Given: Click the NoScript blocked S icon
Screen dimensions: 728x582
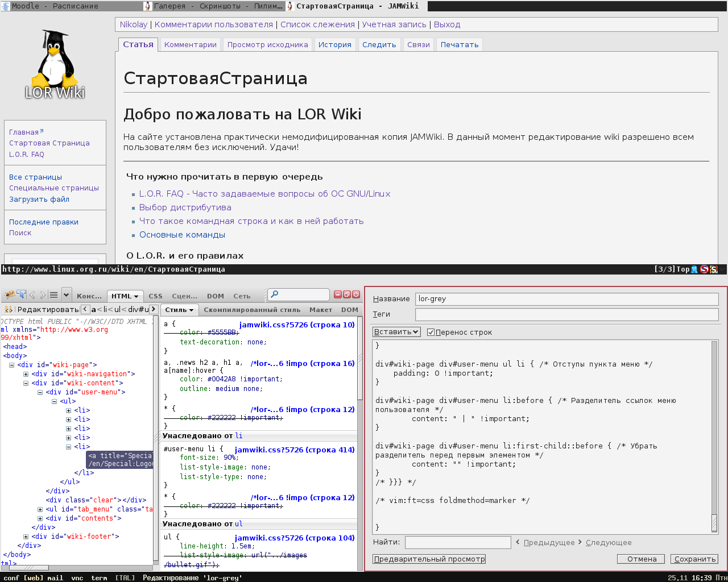Looking at the screenshot, I should click(704, 269).
